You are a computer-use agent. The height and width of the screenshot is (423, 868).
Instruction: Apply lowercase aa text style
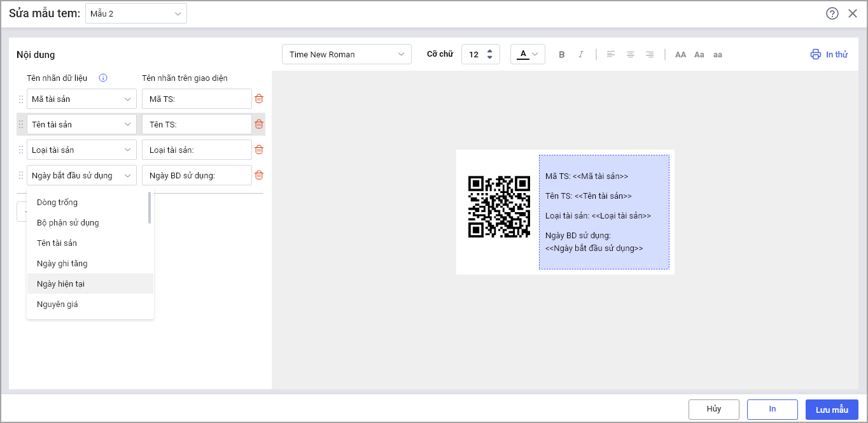click(x=718, y=55)
